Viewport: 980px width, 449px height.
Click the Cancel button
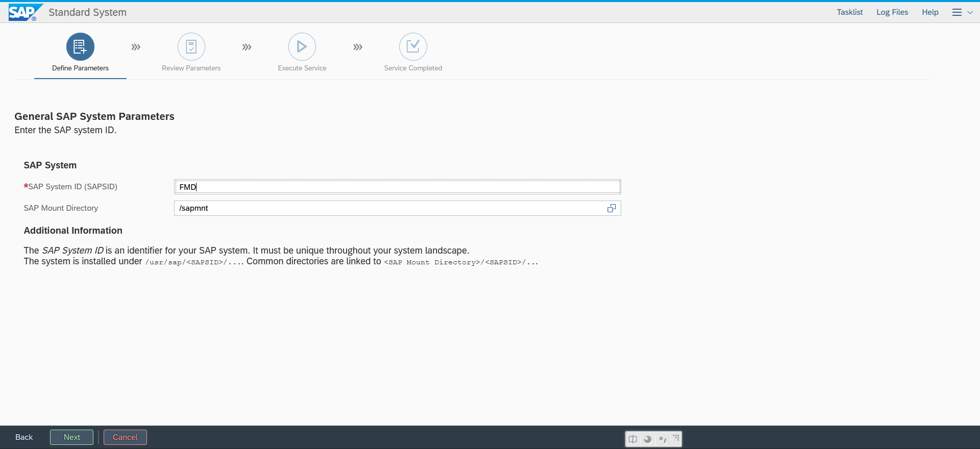tap(125, 437)
